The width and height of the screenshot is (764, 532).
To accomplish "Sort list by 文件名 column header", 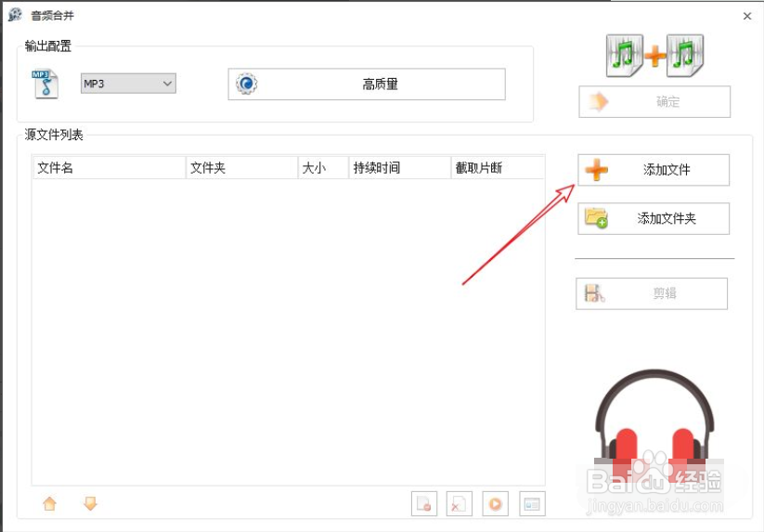I will pos(110,168).
